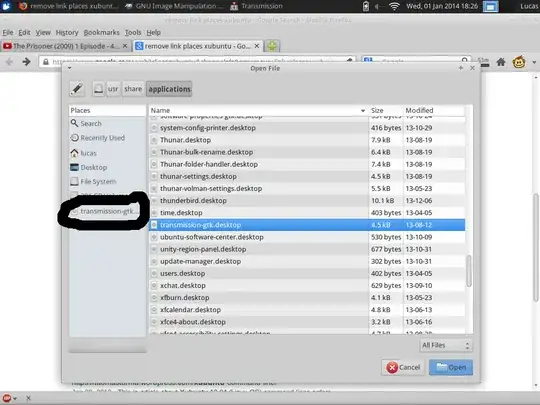Close The Prisoner (2009) tab

coord(125,46)
